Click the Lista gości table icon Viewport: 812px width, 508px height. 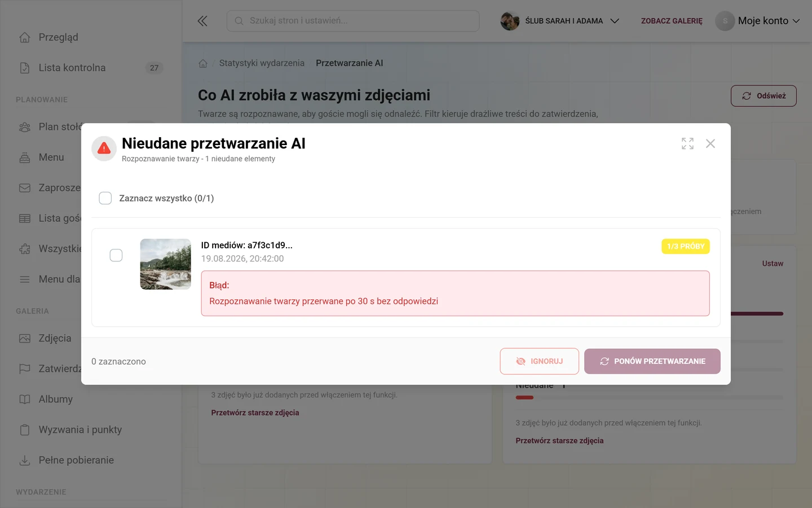point(25,218)
